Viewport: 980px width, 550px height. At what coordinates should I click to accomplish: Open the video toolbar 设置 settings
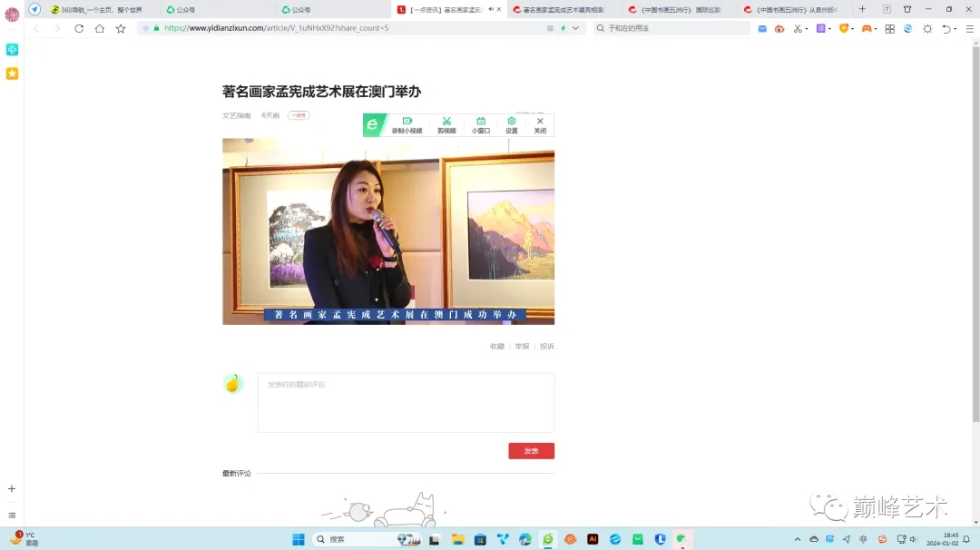tap(511, 125)
